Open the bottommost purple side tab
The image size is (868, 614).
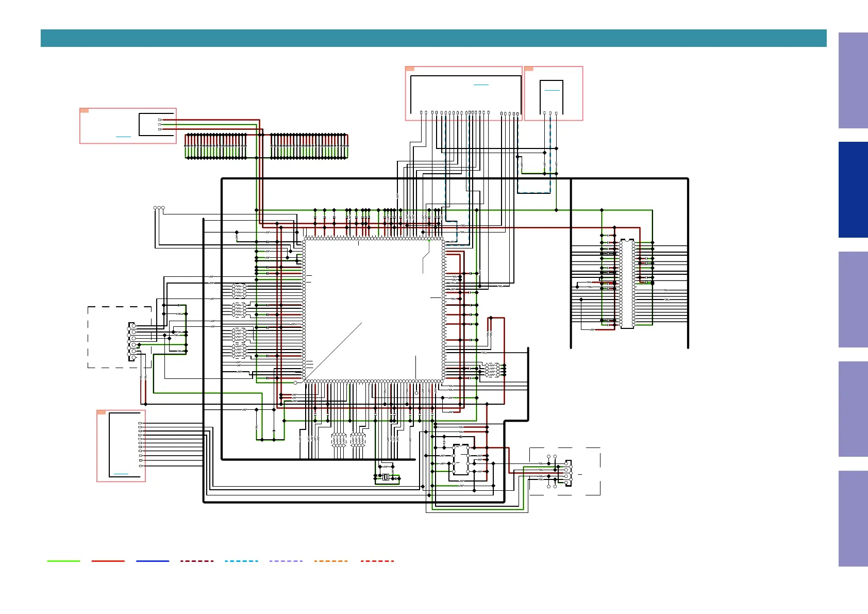coord(853,519)
